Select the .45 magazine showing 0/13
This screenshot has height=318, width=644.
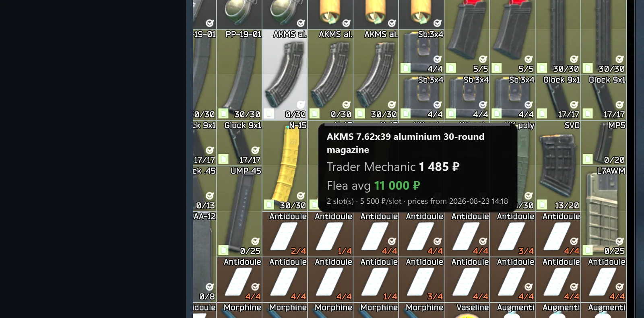[204, 188]
